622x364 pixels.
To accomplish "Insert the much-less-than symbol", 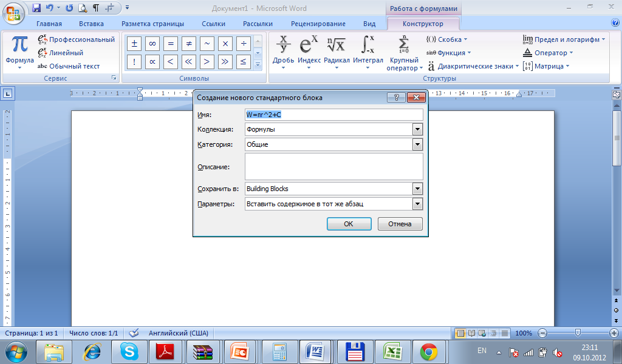I will coord(189,62).
